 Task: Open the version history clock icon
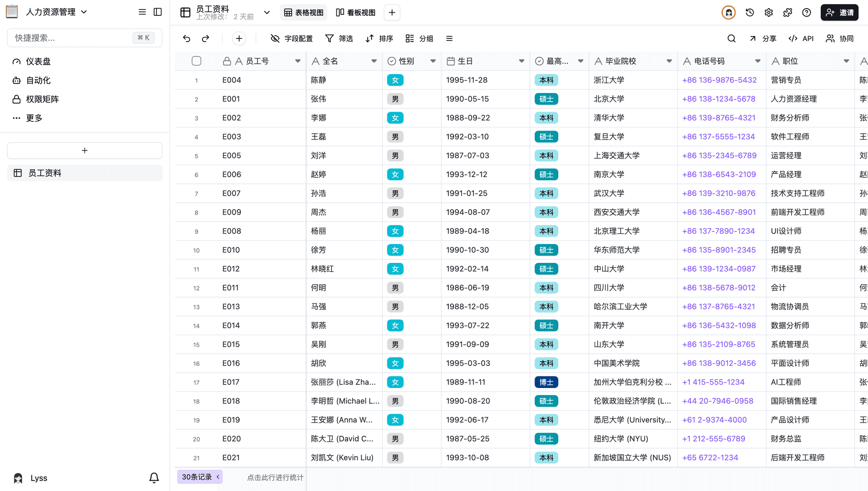750,12
